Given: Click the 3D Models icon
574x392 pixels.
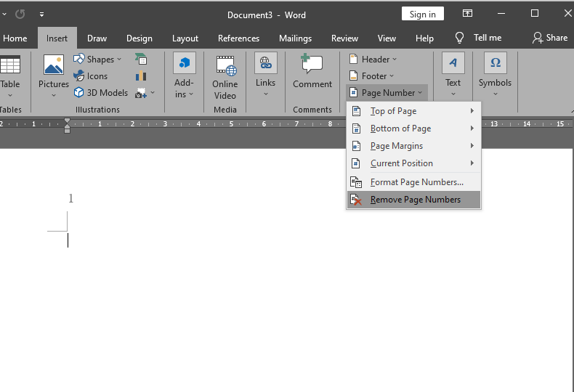Looking at the screenshot, I should click(x=101, y=93).
